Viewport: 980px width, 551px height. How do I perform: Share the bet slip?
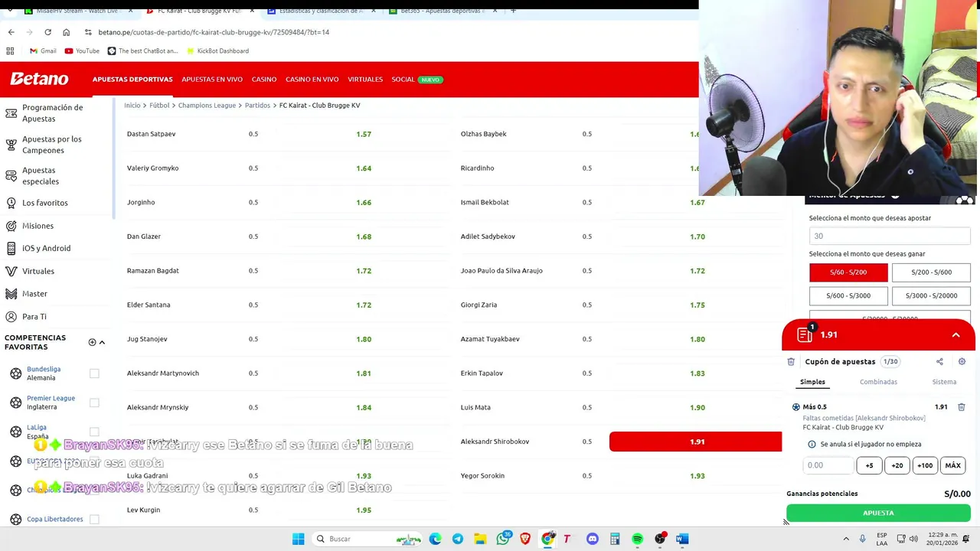pyautogui.click(x=939, y=362)
